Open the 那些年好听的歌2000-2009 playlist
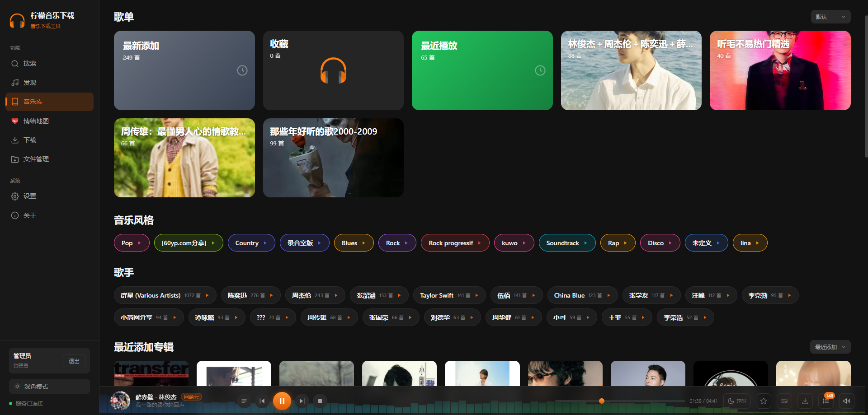 [x=333, y=158]
